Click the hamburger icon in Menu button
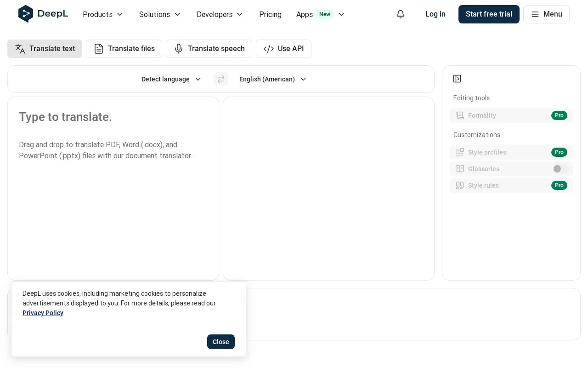The height and width of the screenshot is (368, 588). pyautogui.click(x=535, y=14)
